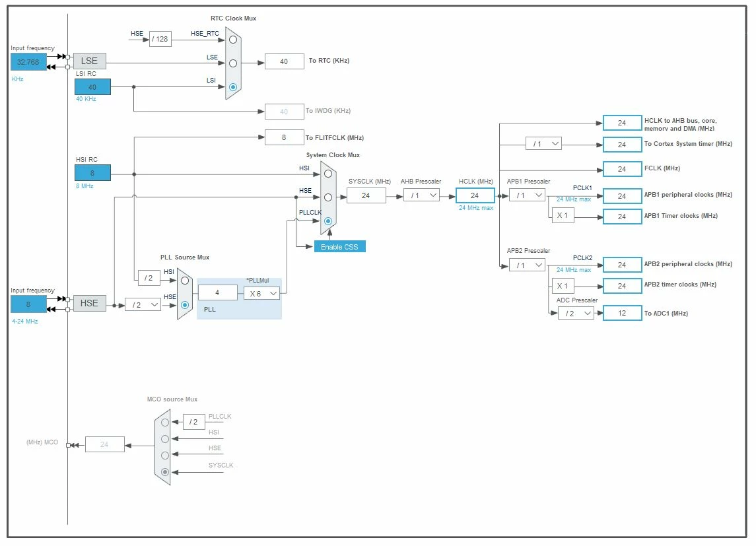Click the HSE /128 divider box
This screenshot has width=756, height=546.
point(160,39)
